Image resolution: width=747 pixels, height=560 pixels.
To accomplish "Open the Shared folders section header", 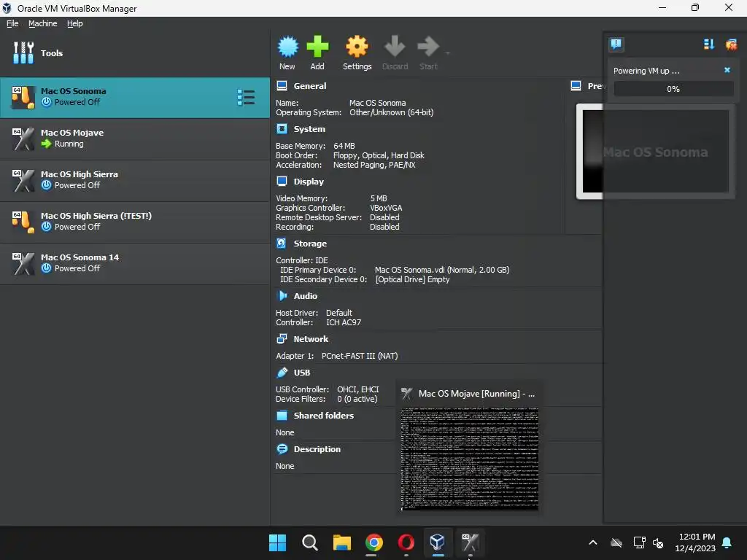I will tap(323, 415).
